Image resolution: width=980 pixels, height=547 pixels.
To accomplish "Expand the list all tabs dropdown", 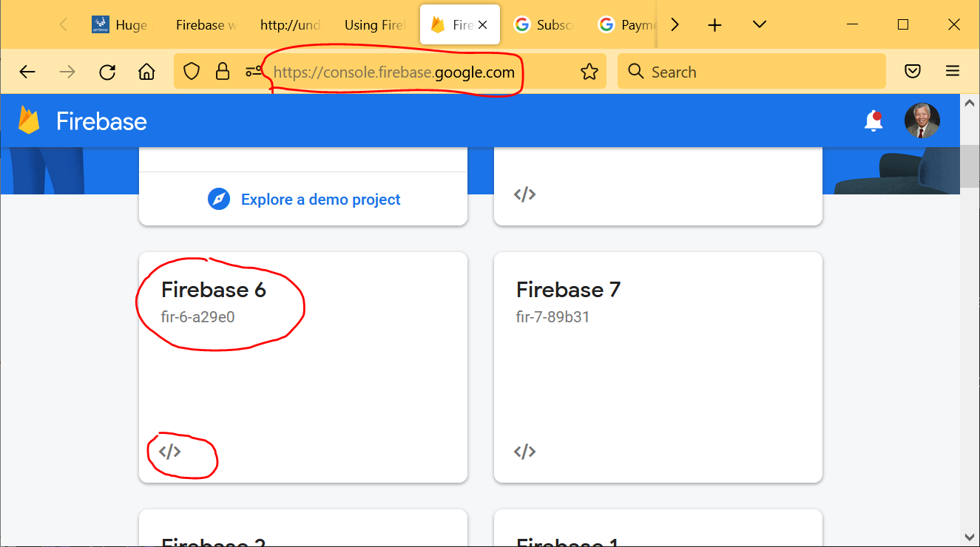I will [x=759, y=25].
